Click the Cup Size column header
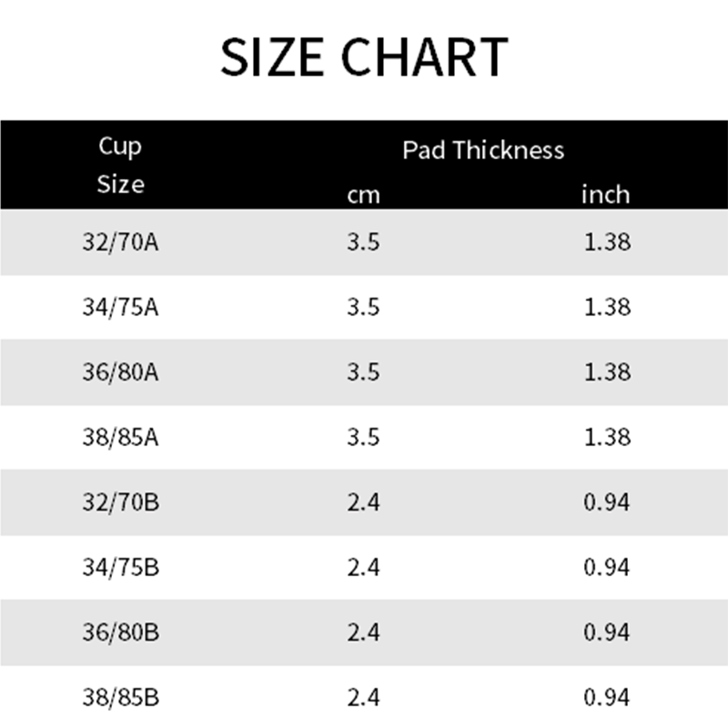The width and height of the screenshot is (728, 728). point(121,165)
